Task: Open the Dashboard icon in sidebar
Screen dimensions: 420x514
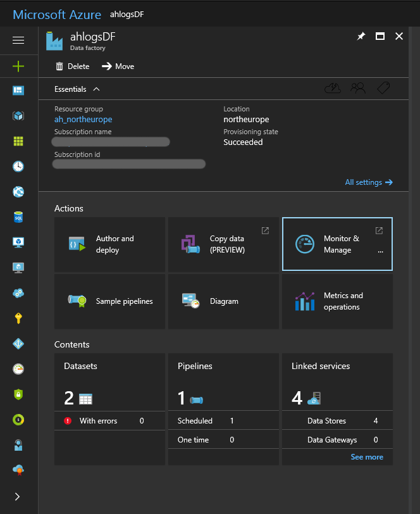Action: [x=18, y=90]
